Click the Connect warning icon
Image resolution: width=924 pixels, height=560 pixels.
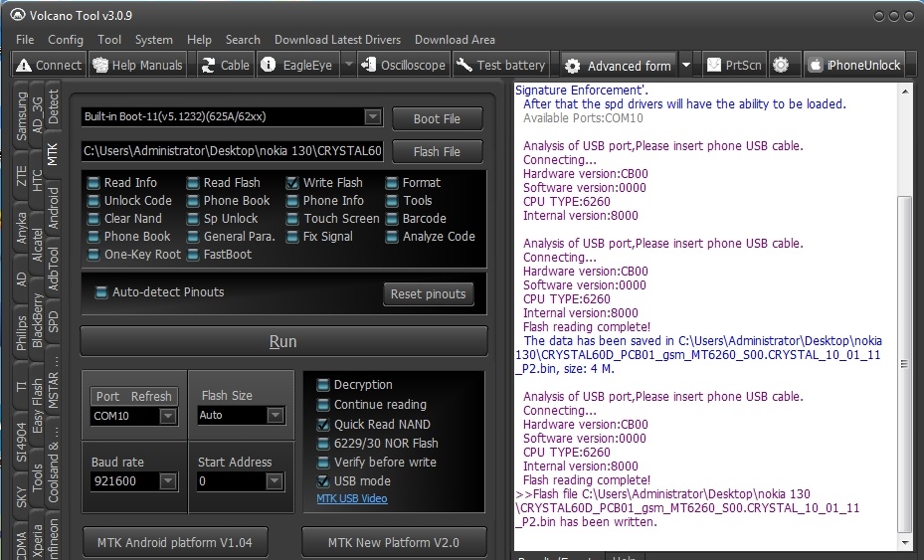(24, 66)
